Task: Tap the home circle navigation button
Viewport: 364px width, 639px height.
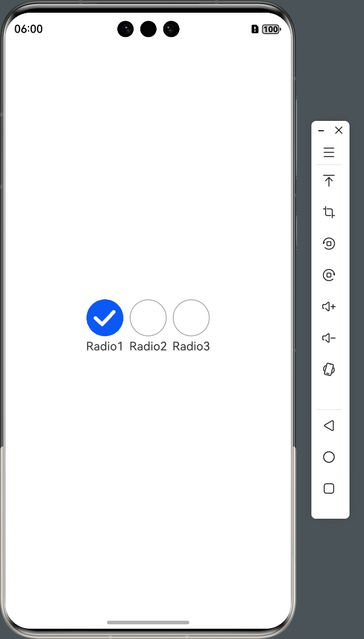Action: coord(329,457)
